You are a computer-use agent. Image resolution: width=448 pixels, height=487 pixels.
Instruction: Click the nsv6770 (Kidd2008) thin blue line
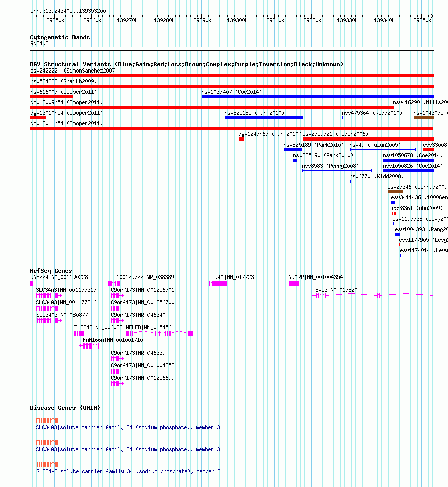[x=392, y=181]
